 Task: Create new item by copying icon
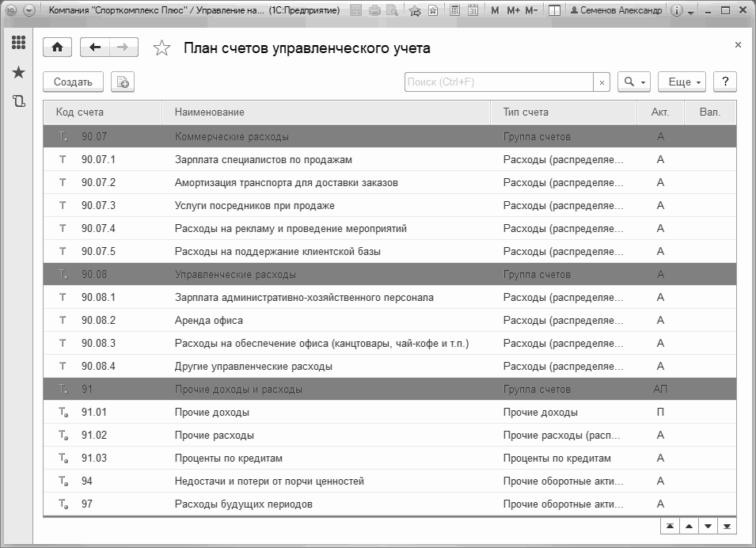click(123, 82)
